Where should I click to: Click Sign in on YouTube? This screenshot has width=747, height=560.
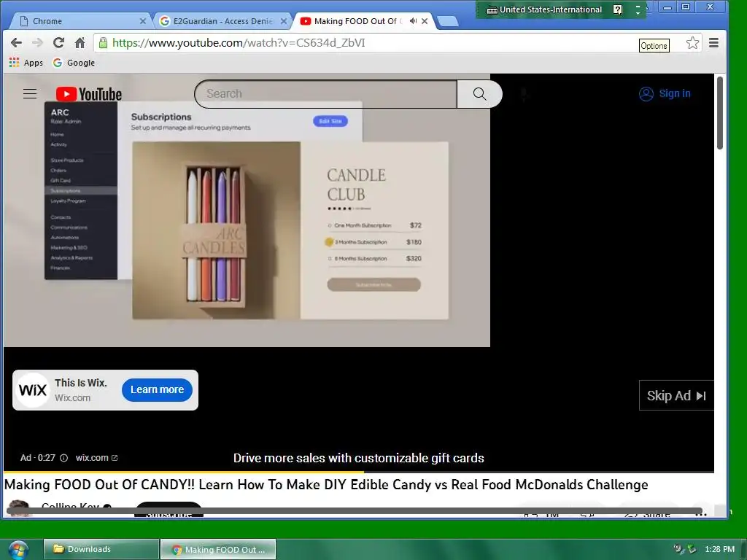tap(665, 94)
